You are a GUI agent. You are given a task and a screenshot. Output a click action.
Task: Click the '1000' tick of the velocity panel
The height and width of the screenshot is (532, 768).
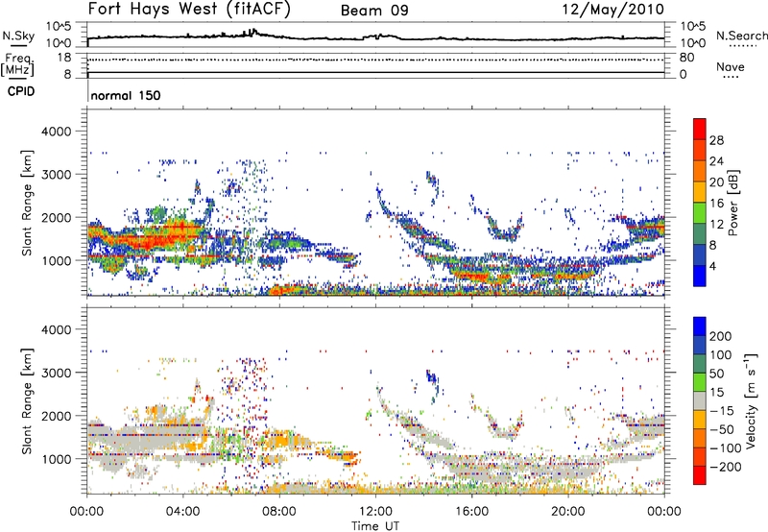point(57,459)
